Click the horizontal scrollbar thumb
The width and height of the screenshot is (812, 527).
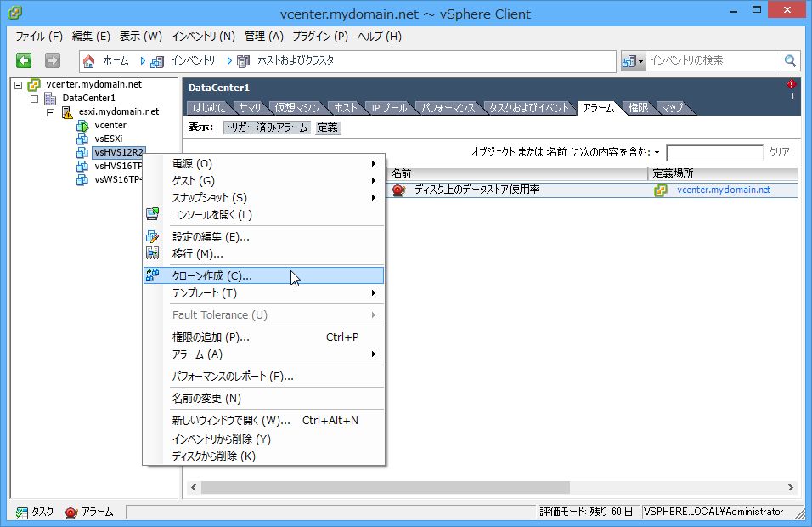tap(386, 488)
